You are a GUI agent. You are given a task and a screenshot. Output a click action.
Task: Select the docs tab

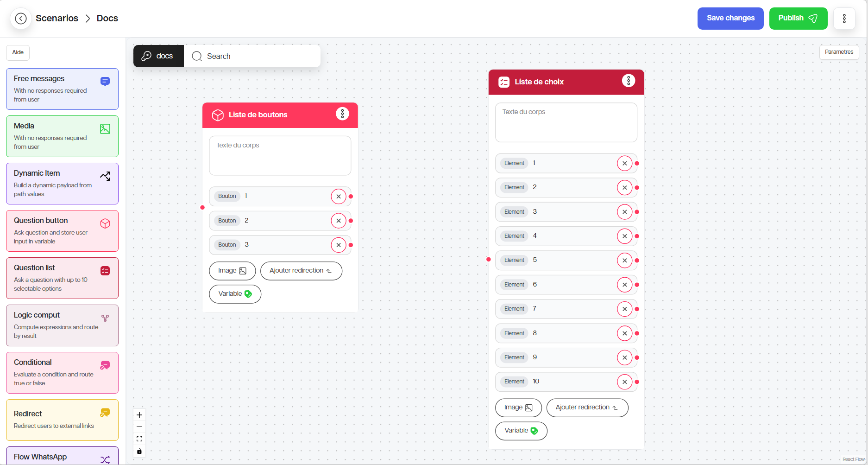click(x=158, y=56)
